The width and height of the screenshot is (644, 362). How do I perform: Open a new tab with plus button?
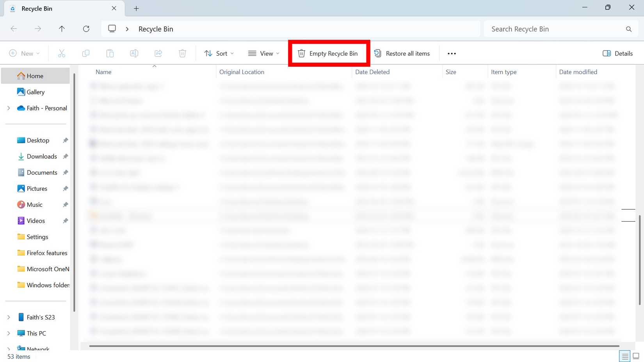click(x=136, y=9)
